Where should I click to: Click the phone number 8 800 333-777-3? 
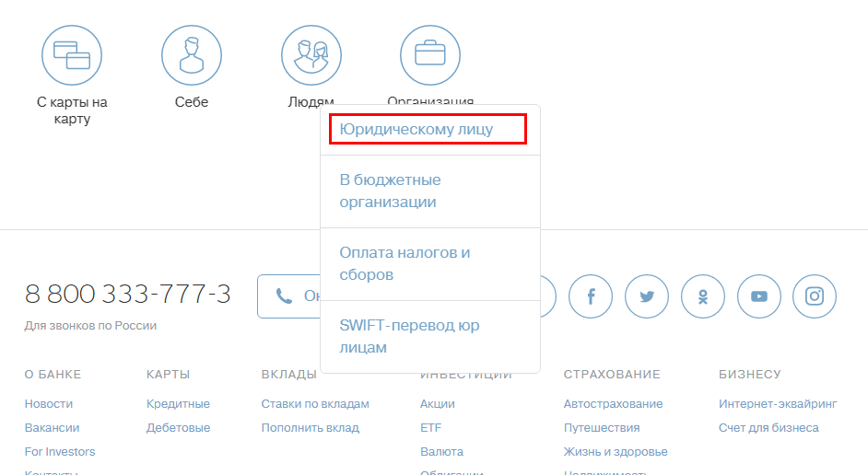(x=127, y=295)
